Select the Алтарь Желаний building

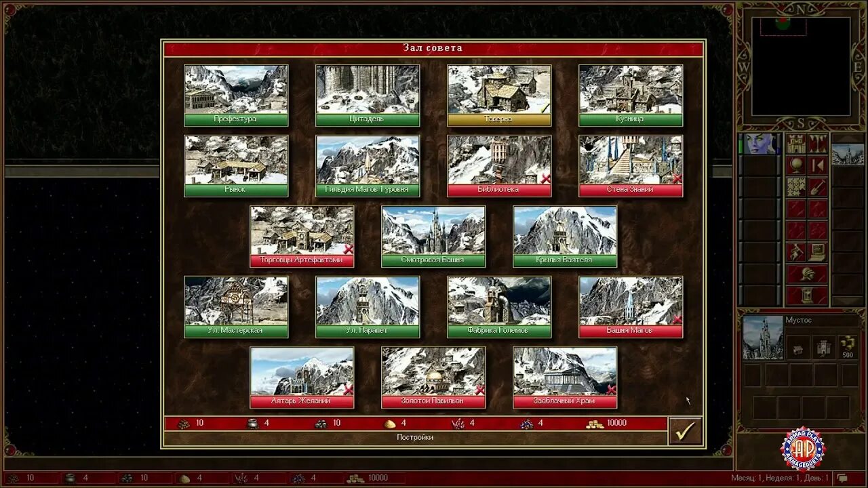pyautogui.click(x=302, y=378)
